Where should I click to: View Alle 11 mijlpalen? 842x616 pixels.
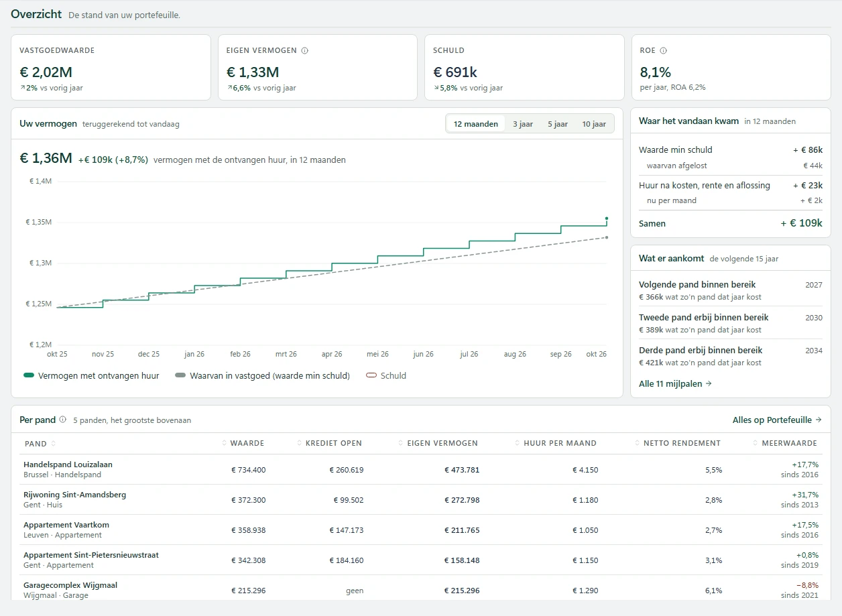(x=675, y=384)
